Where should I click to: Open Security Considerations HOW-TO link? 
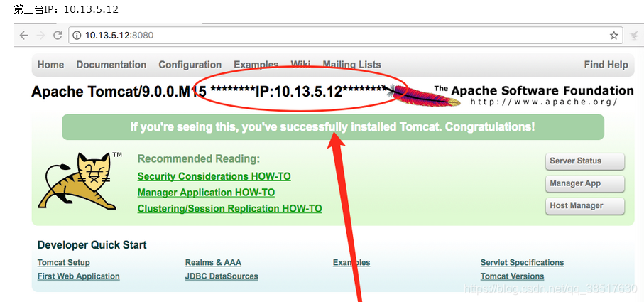tap(214, 176)
